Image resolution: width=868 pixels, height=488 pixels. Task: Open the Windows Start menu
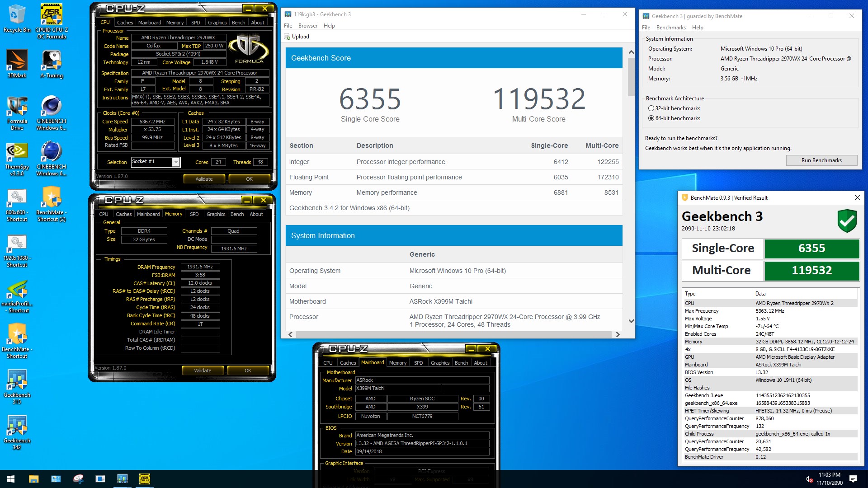click(x=11, y=479)
